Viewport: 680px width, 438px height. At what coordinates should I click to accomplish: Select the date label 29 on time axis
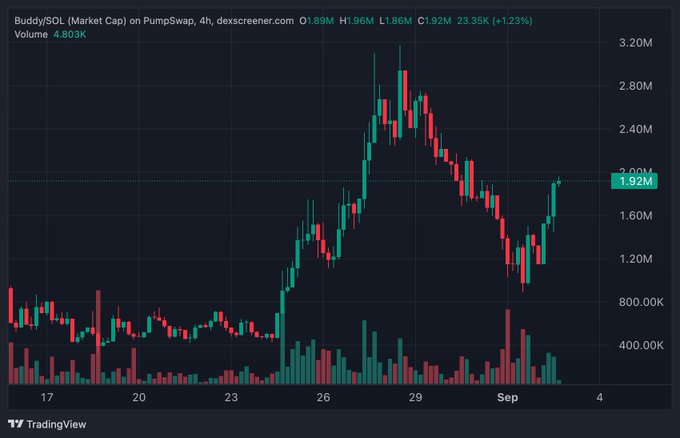415,397
